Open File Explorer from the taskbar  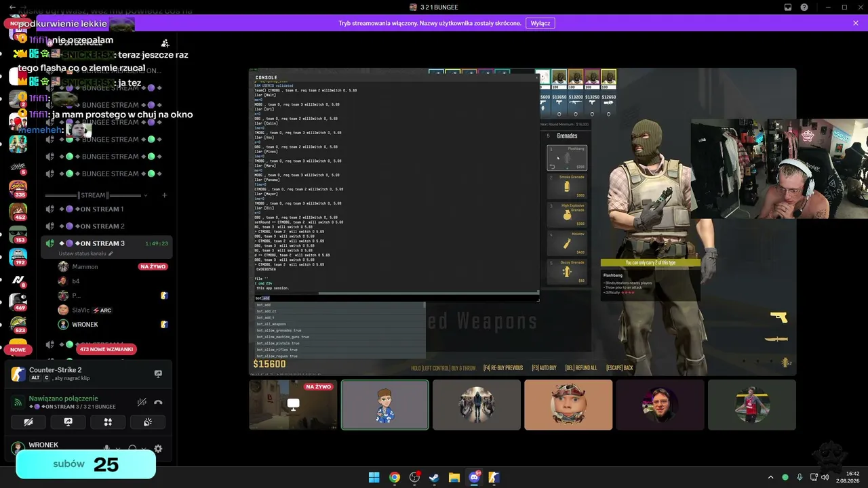[454, 477]
